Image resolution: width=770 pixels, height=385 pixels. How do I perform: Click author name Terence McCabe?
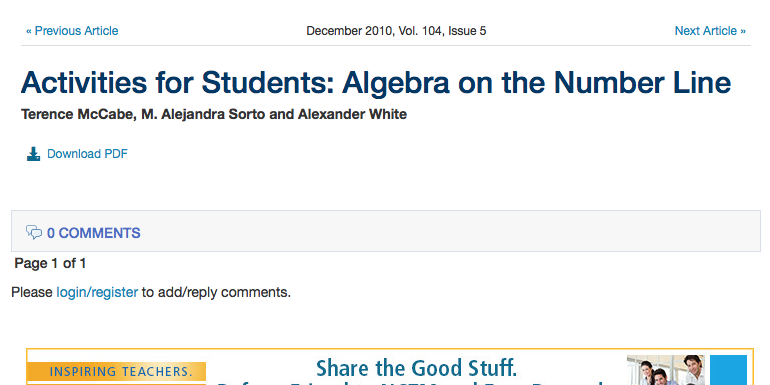point(77,114)
